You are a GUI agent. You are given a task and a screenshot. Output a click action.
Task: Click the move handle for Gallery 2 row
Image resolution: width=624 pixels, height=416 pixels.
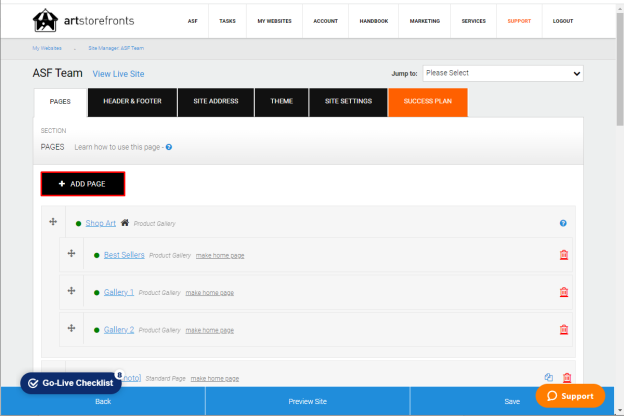click(x=71, y=328)
